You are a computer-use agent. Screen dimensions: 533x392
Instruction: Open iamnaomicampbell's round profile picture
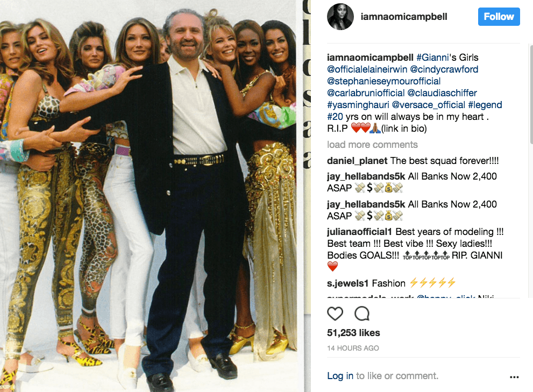pyautogui.click(x=340, y=17)
